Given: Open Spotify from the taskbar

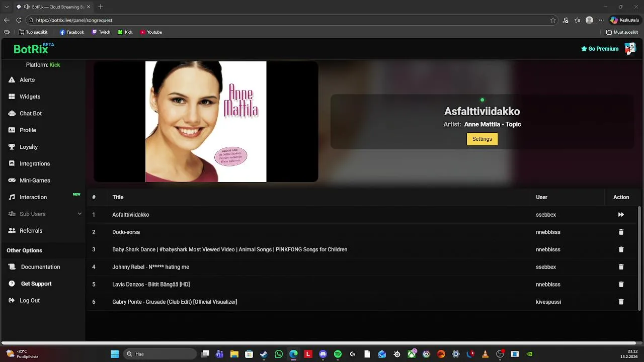Looking at the screenshot, I should [338, 354].
